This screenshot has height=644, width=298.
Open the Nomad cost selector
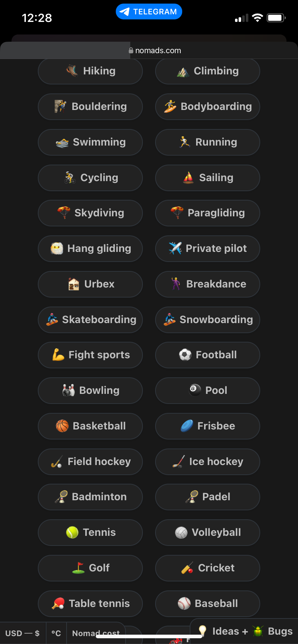pyautogui.click(x=96, y=633)
